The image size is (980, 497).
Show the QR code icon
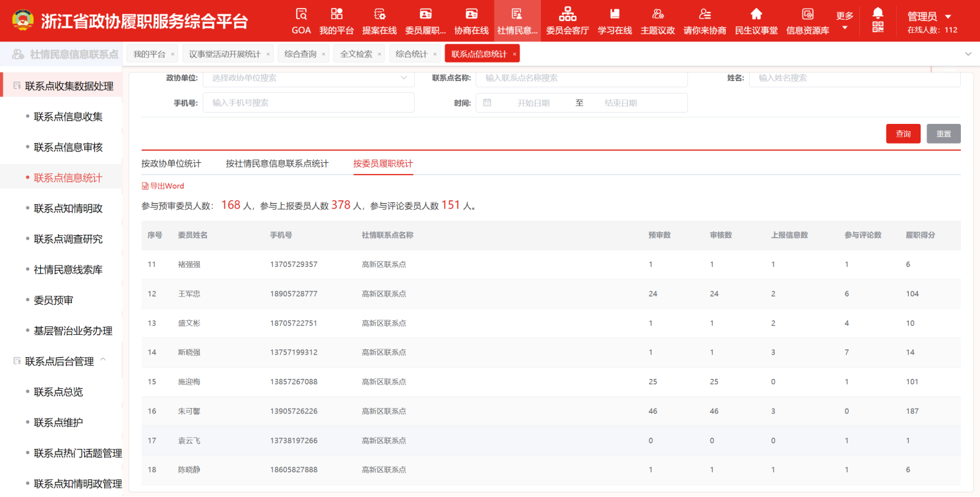pyautogui.click(x=878, y=27)
